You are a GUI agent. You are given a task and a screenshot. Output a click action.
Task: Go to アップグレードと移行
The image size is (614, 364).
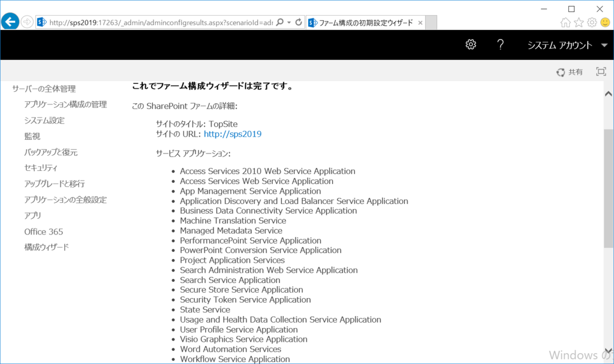tap(55, 183)
